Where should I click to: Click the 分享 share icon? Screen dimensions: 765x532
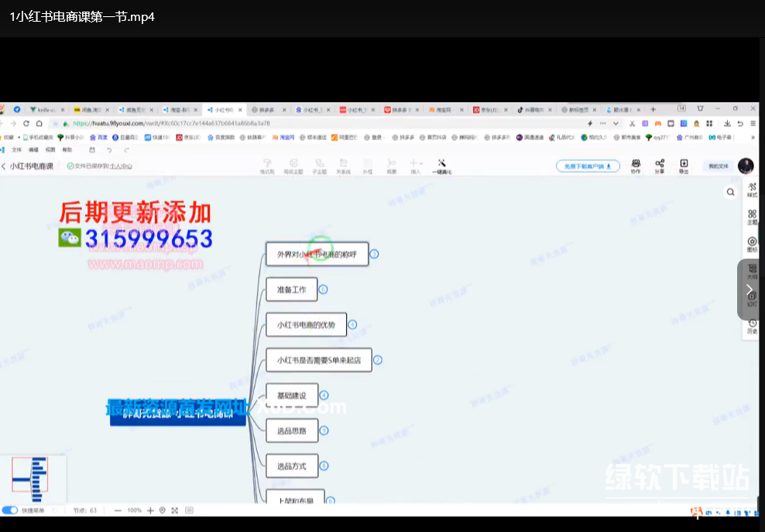pyautogui.click(x=660, y=165)
